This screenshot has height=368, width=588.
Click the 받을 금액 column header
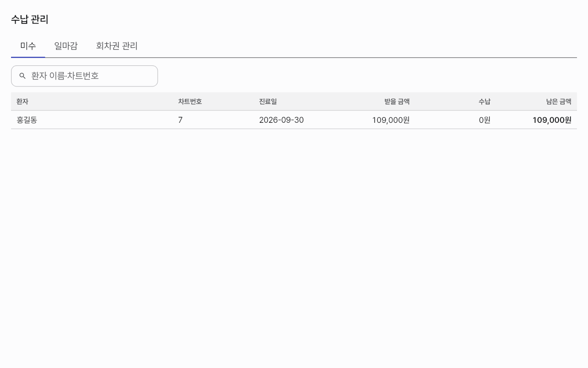click(397, 102)
